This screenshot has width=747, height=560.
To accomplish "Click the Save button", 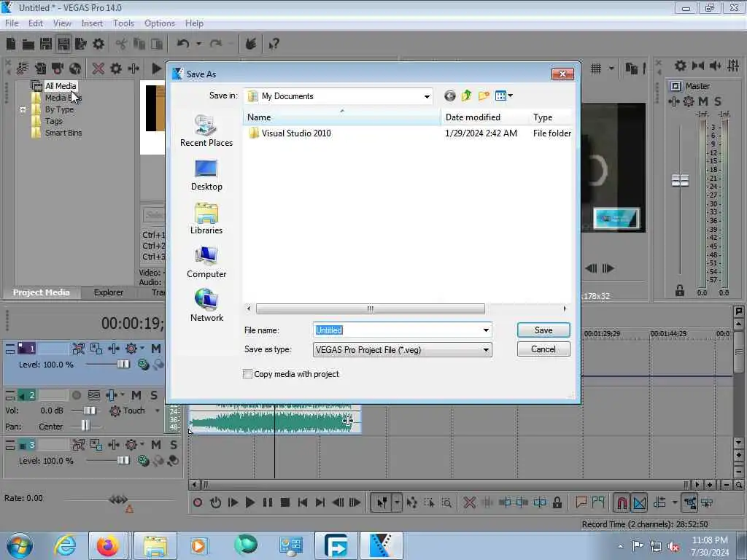I will tap(543, 330).
